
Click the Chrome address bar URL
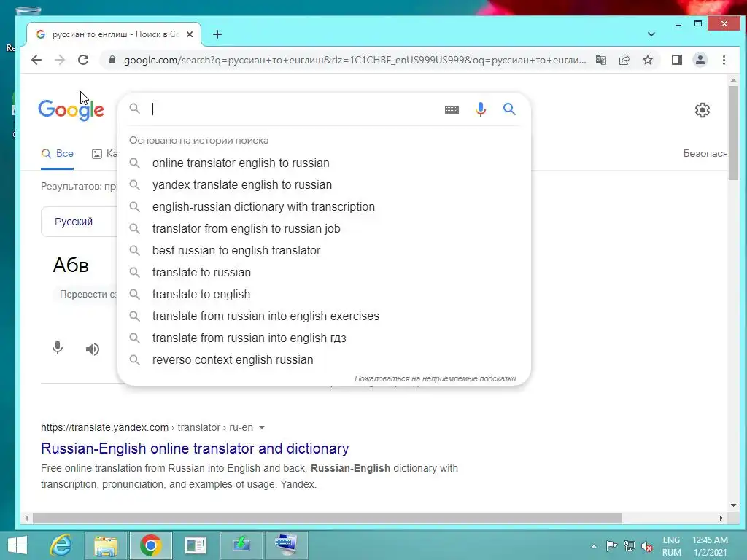coord(355,60)
